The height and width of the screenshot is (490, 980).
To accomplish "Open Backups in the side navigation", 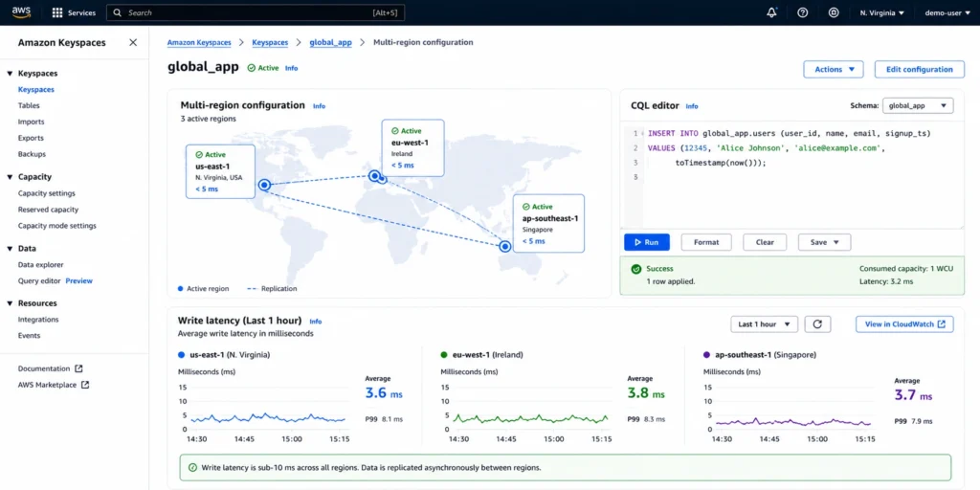I will click(x=32, y=154).
